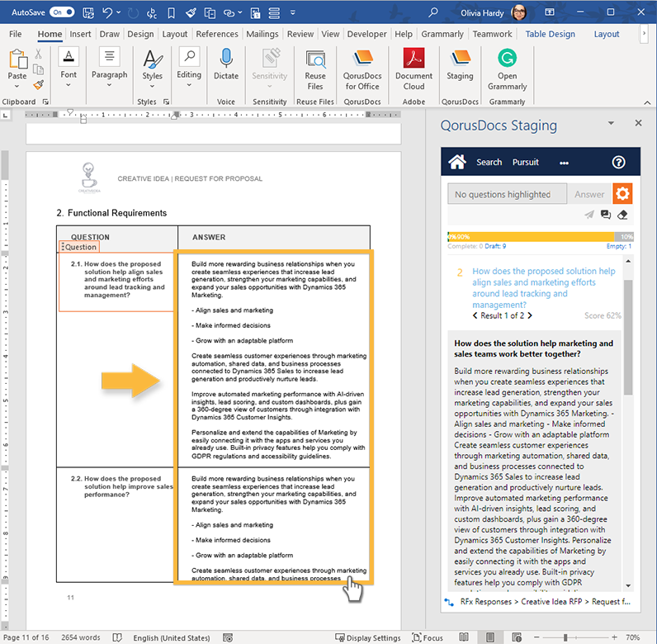Click the No questions highlighted field
This screenshot has height=644, width=657.
pyautogui.click(x=507, y=194)
